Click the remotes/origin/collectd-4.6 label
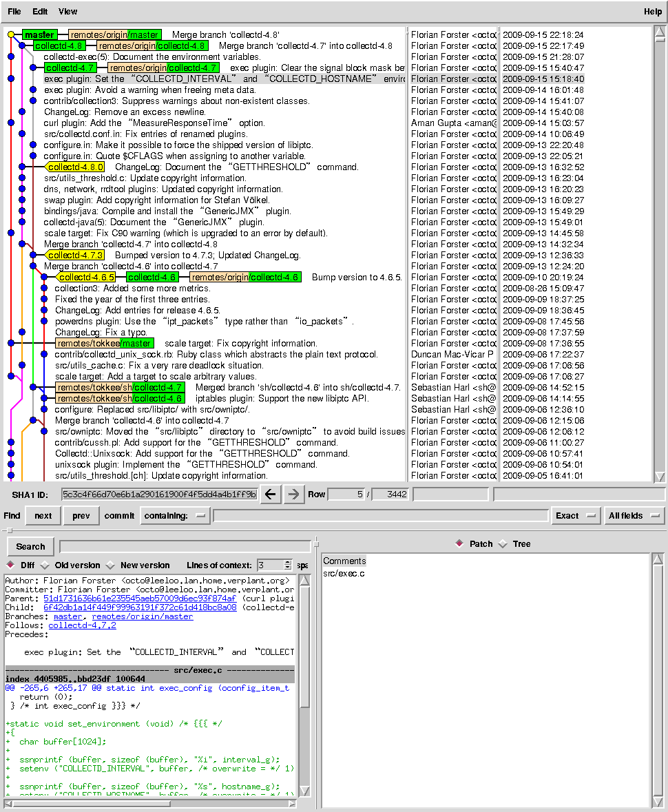This screenshot has height=812, width=668. pyautogui.click(x=245, y=277)
